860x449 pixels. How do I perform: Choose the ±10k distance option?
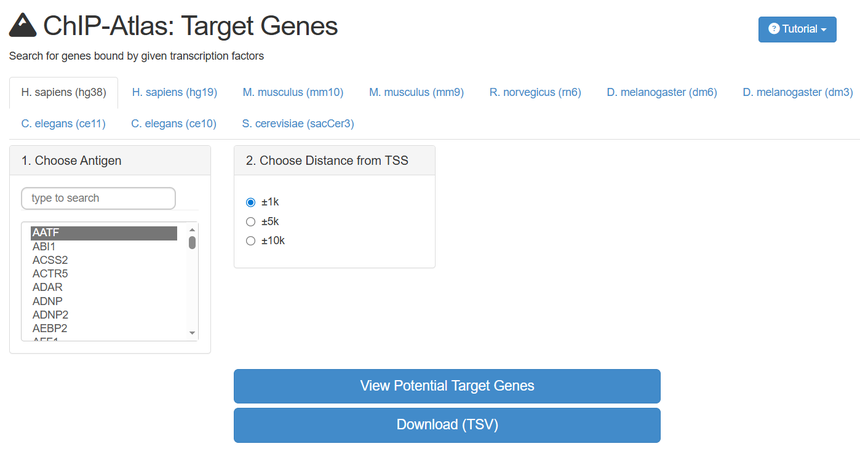(251, 241)
